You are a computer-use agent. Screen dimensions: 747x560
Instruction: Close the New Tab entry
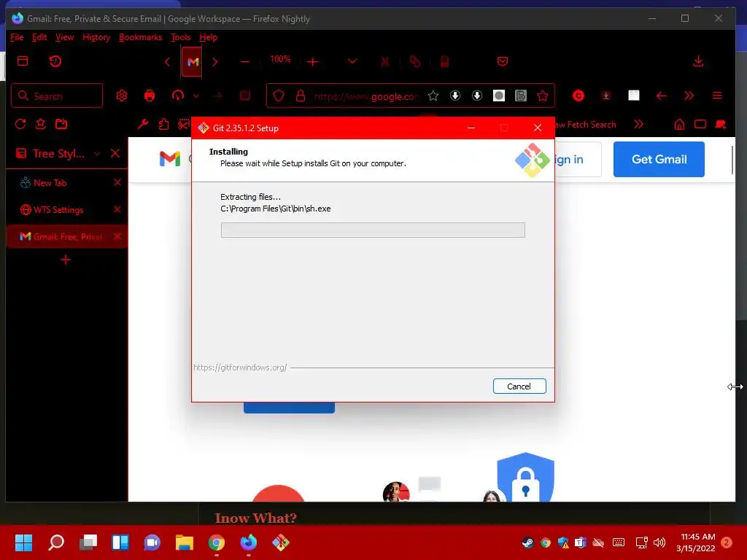[x=117, y=182]
